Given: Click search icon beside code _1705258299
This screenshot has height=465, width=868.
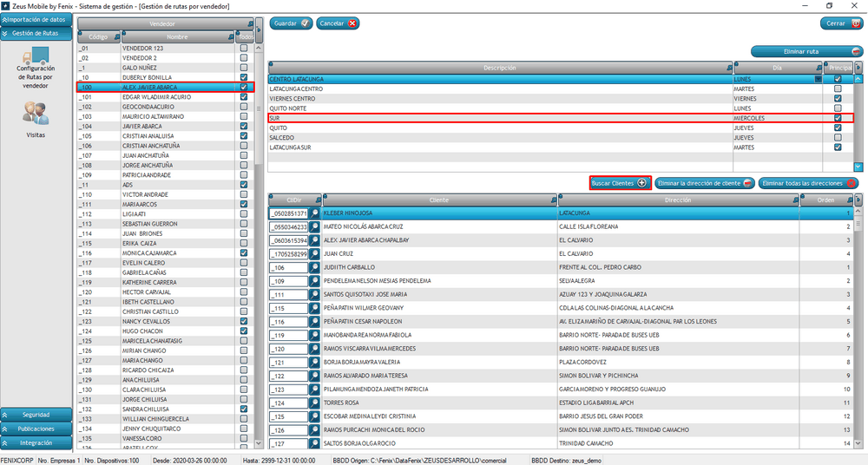Looking at the screenshot, I should tap(314, 254).
